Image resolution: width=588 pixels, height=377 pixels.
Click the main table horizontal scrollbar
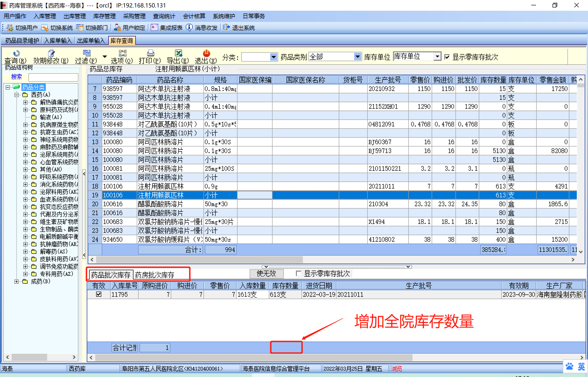pyautogui.click(x=199, y=259)
